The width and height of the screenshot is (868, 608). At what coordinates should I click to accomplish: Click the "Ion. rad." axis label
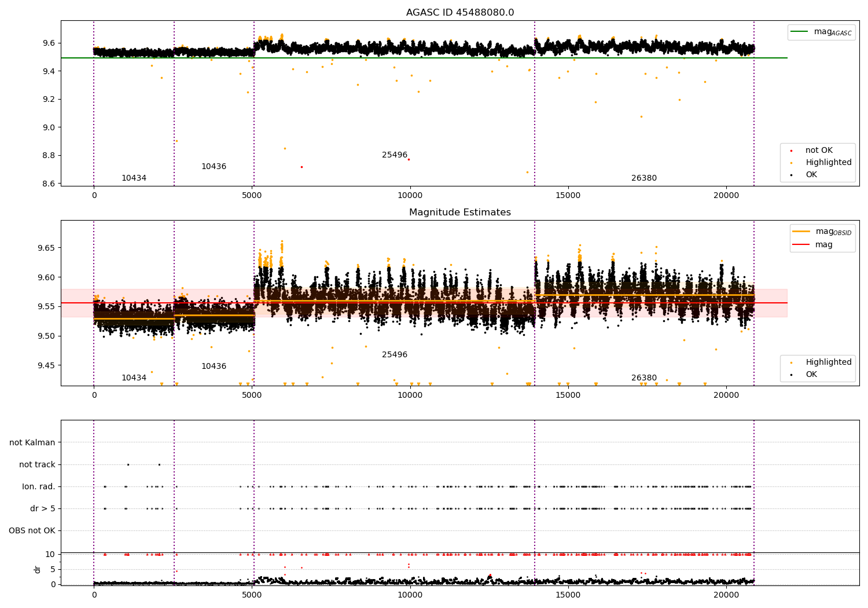tap(39, 487)
